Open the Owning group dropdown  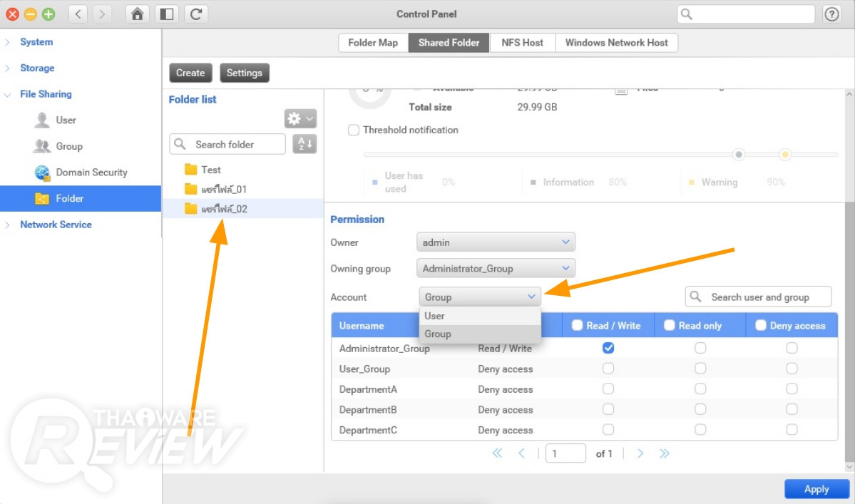(496, 268)
